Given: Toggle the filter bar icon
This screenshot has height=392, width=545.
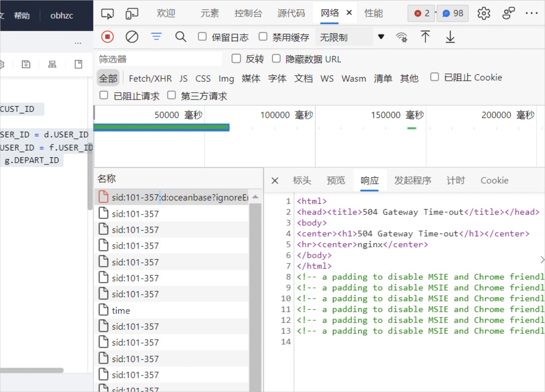Looking at the screenshot, I should click(156, 37).
